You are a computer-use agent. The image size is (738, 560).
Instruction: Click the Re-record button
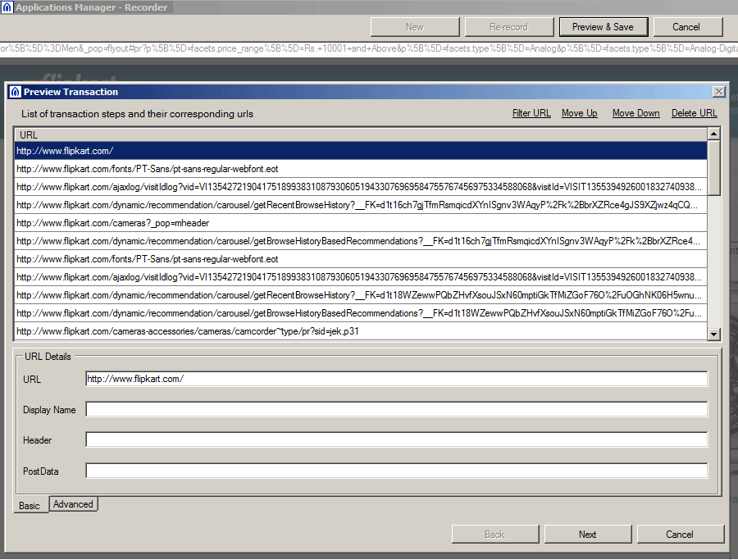point(509,26)
